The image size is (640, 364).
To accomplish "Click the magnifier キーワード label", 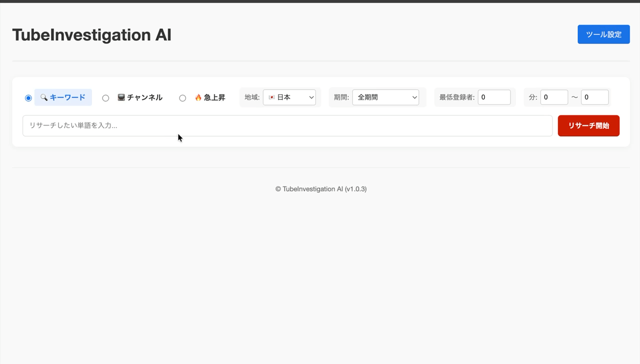I will pos(63,97).
